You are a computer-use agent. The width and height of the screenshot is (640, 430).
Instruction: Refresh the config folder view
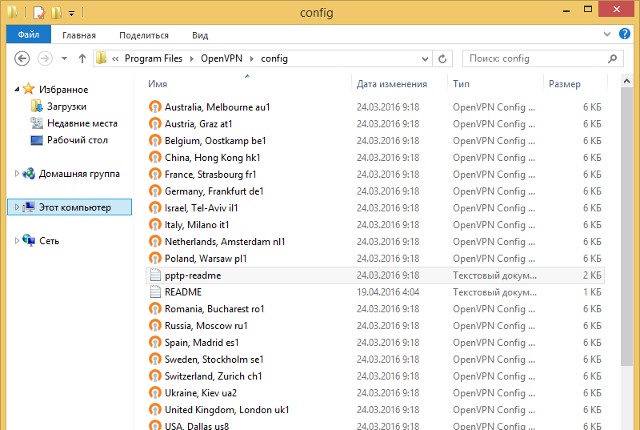(442, 59)
